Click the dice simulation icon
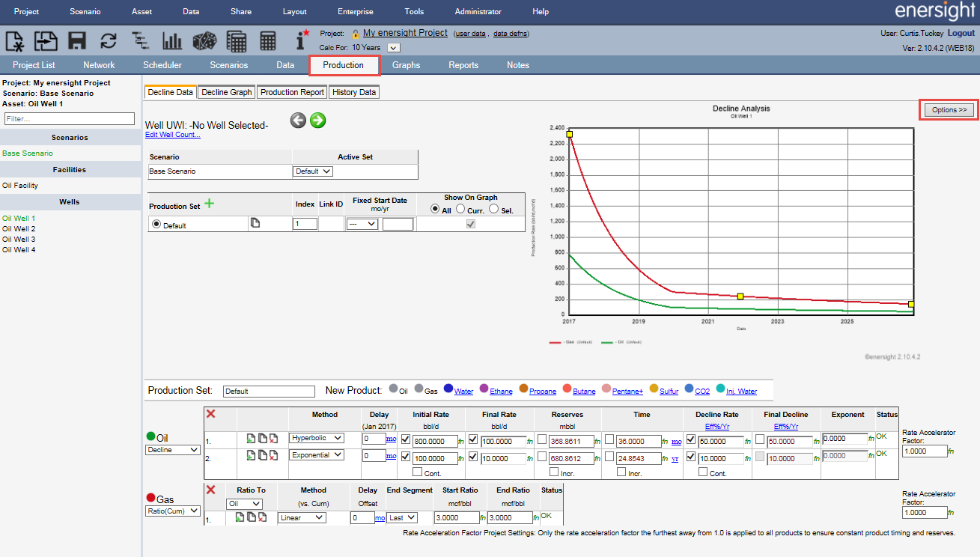 click(x=204, y=40)
